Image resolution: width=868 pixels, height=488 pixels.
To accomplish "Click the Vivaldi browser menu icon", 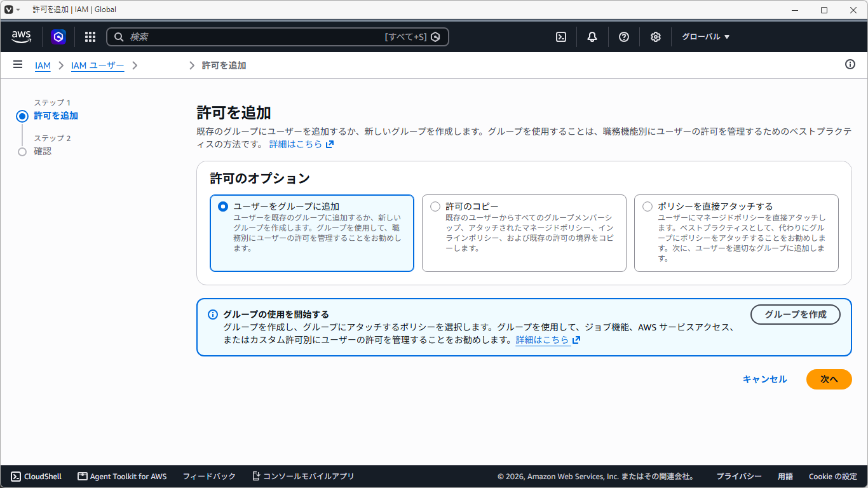I will coord(8,10).
